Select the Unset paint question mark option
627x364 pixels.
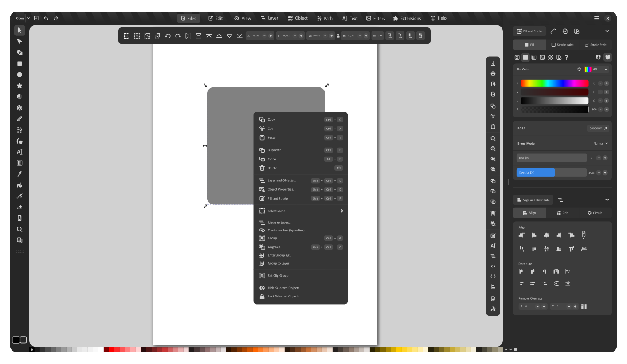tap(566, 57)
